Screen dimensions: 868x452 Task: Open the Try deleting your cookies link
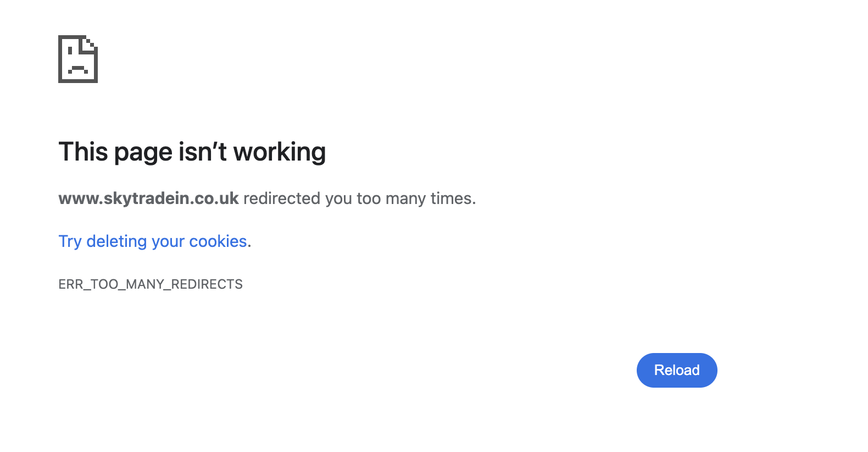153,241
